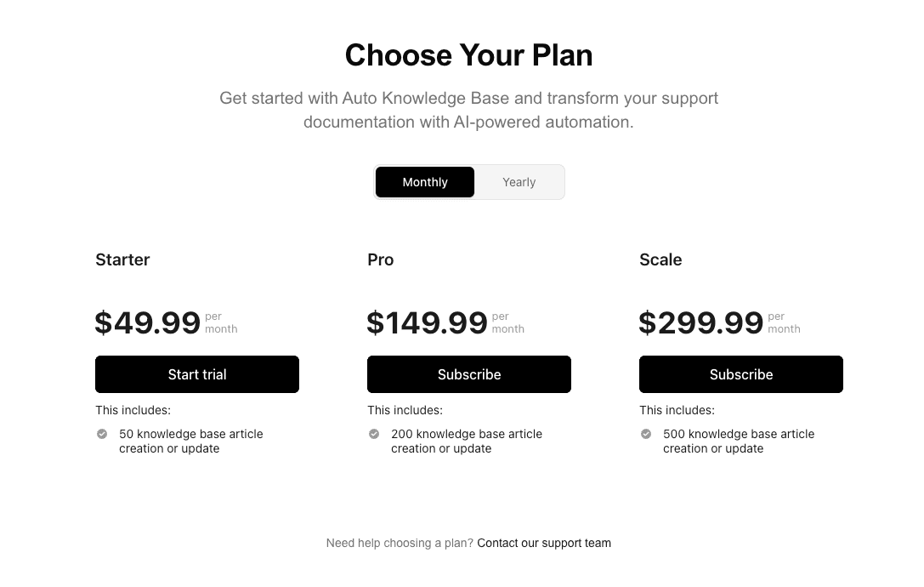This screenshot has width=924, height=587.
Task: Click the Need help choosing a plan text
Action: pyautogui.click(x=400, y=543)
